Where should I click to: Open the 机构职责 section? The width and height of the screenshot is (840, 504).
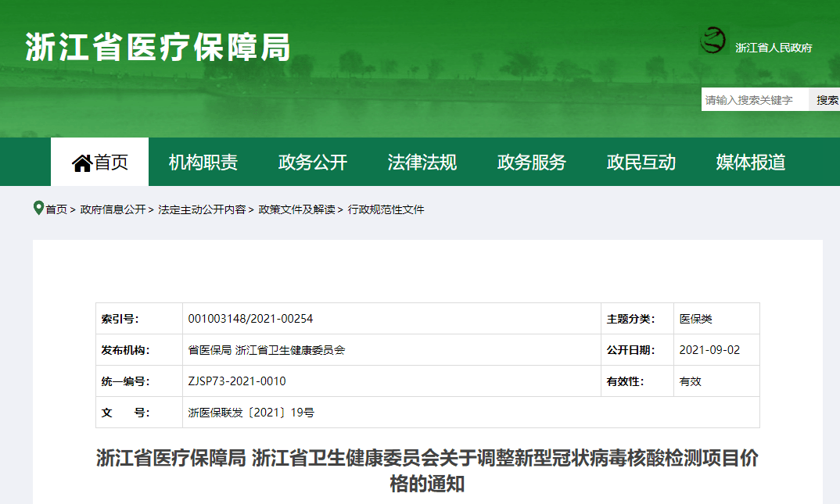click(x=202, y=161)
